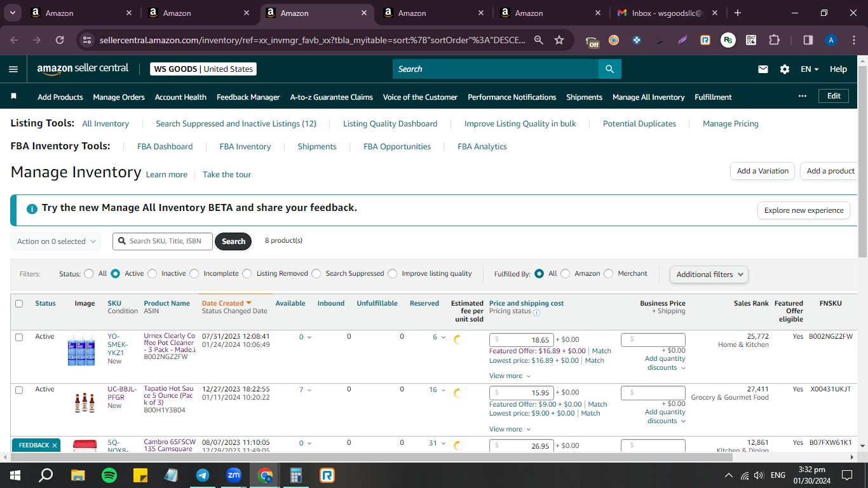The height and width of the screenshot is (488, 868).
Task: Open the three-dot more options in the navigation bar
Action: pyautogui.click(x=803, y=96)
